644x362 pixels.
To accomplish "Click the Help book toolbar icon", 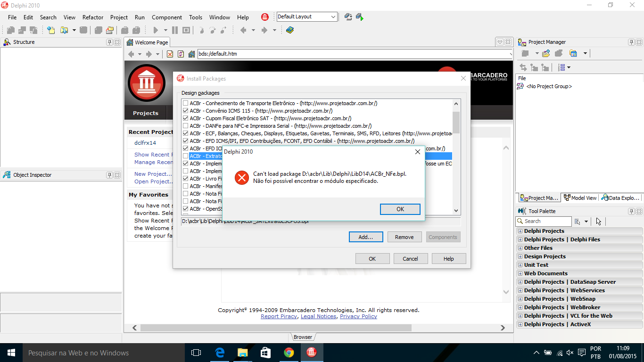I will click(x=289, y=30).
